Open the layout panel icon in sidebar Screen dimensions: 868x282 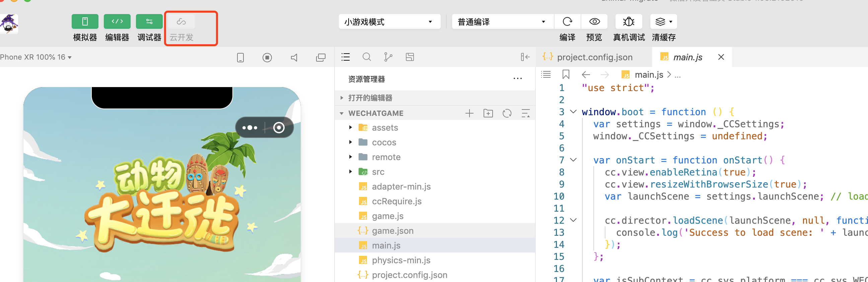click(410, 57)
